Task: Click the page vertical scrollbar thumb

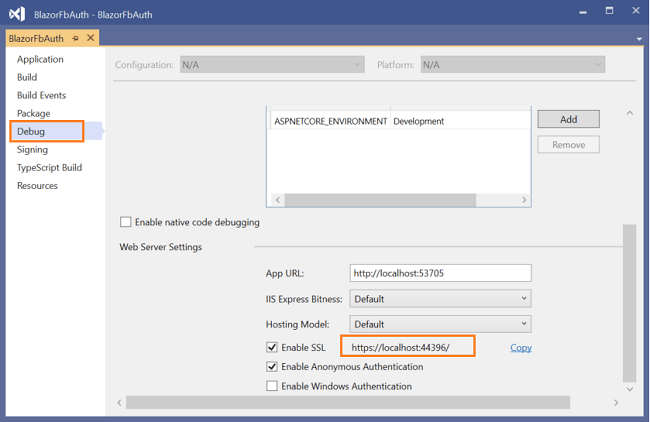Action: pos(629,303)
